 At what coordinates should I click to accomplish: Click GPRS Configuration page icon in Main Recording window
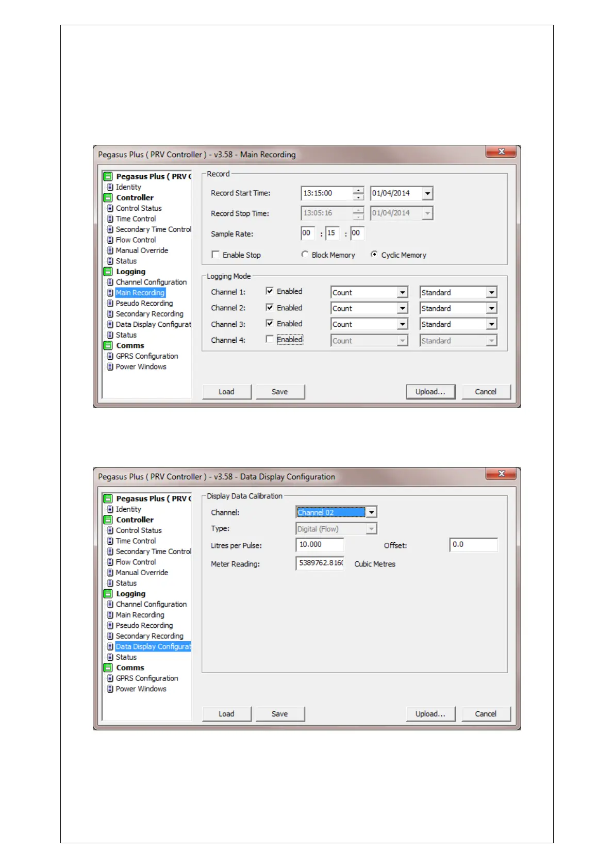coord(110,356)
